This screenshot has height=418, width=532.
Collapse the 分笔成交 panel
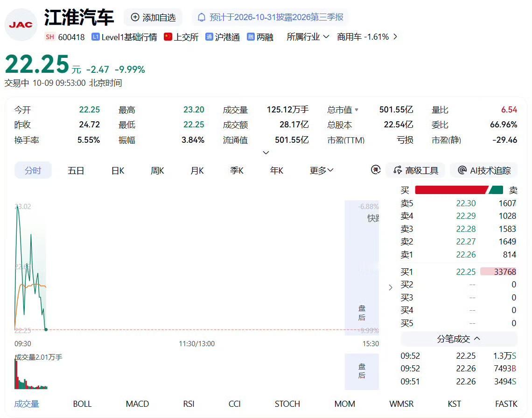tap(459, 339)
